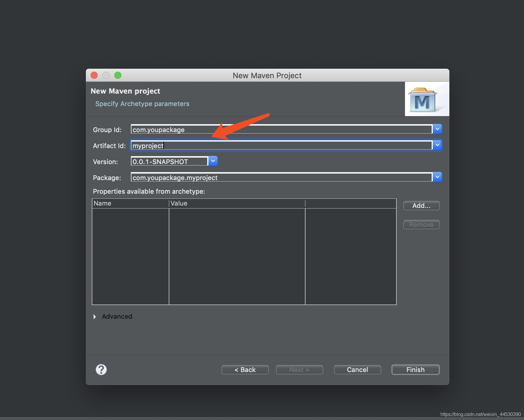
Task: Click the "Group Id:" label
Action: coord(107,130)
